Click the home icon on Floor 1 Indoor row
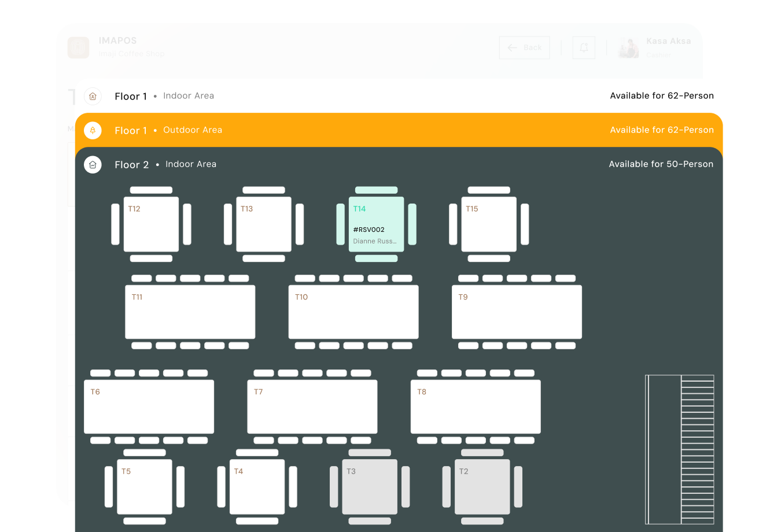This screenshot has width=759, height=532. point(93,96)
